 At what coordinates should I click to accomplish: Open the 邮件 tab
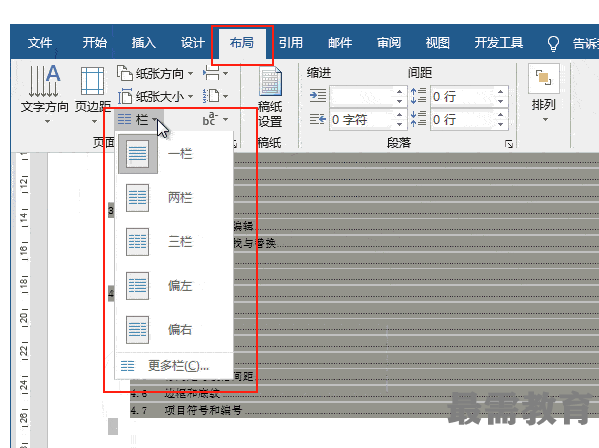pyautogui.click(x=340, y=42)
